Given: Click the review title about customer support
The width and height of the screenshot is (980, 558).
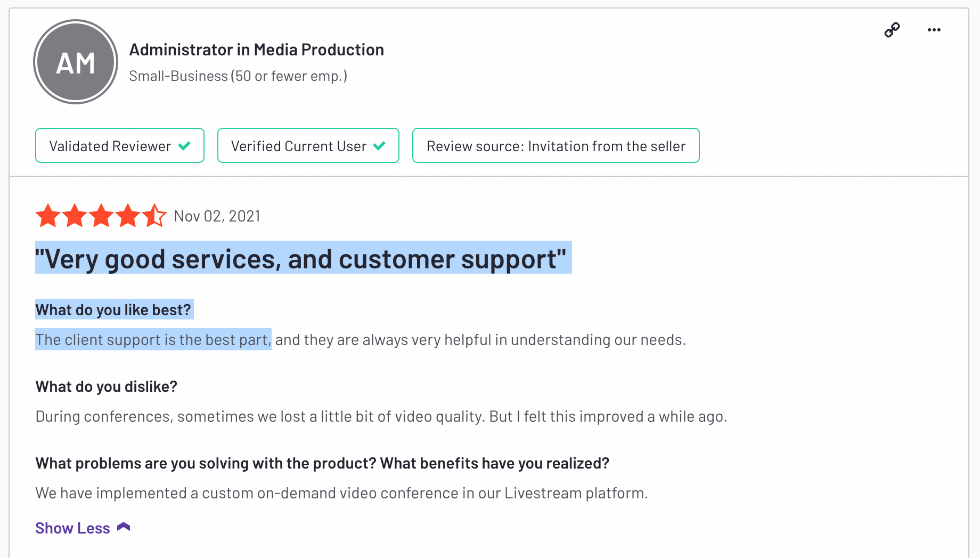Looking at the screenshot, I should click(304, 259).
